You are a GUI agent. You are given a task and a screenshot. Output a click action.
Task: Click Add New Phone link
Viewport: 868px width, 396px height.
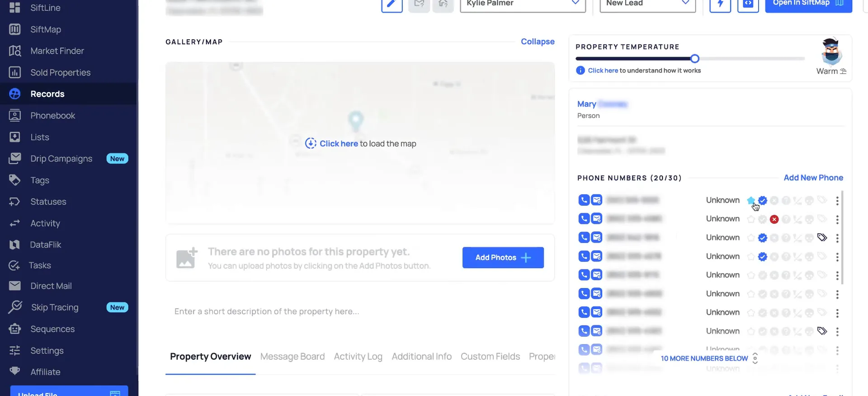tap(813, 178)
